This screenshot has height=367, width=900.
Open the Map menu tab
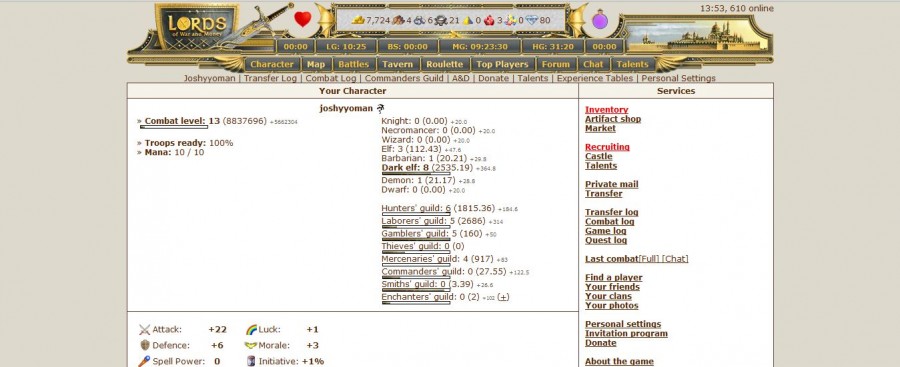[316, 64]
